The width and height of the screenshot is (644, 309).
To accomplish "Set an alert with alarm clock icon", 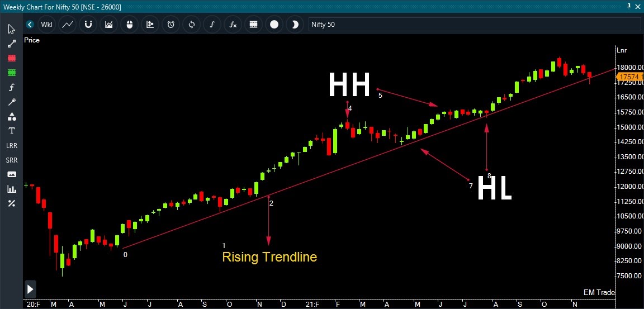I will point(171,25).
